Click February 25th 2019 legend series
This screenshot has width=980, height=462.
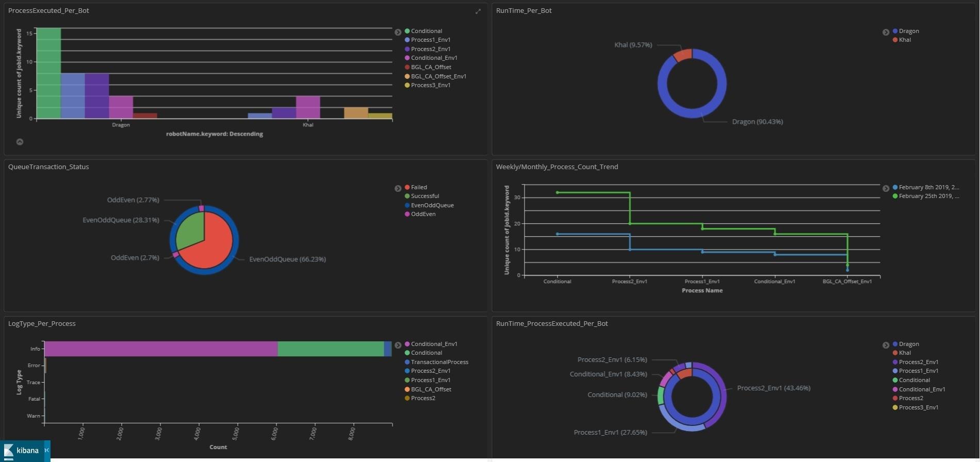tap(928, 196)
